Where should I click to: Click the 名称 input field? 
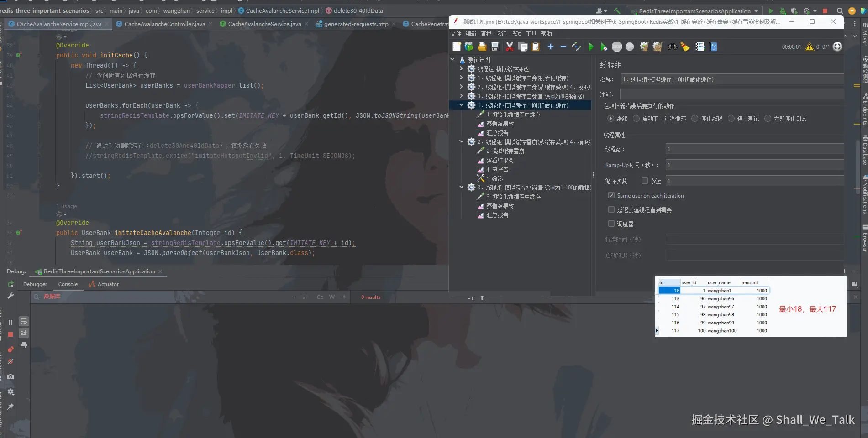click(x=732, y=79)
